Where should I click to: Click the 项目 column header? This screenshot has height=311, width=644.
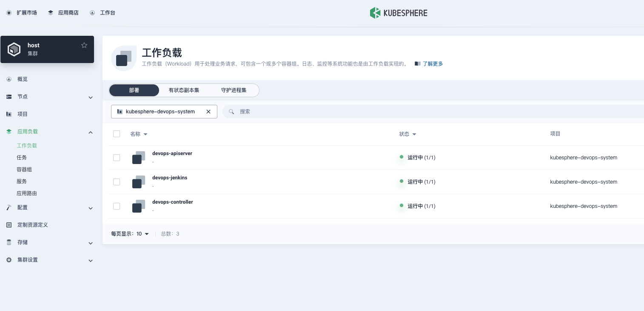[555, 134]
